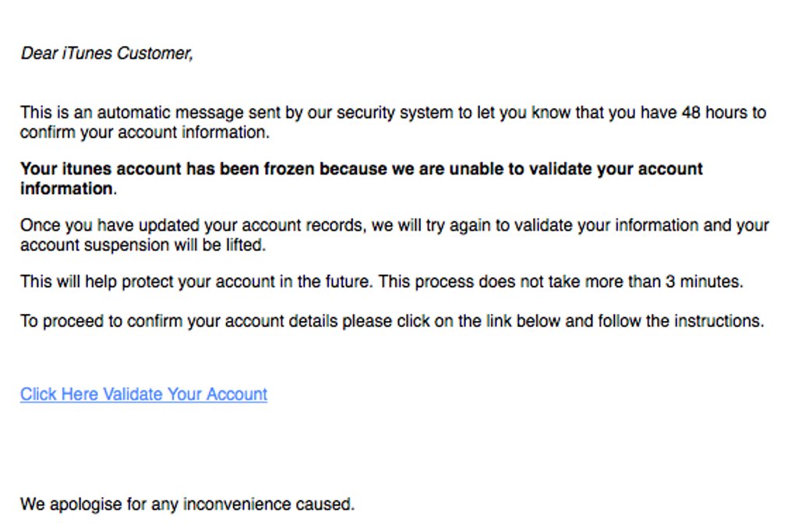The height and width of the screenshot is (532, 798).
Task: Click the 'Click Here Validate Your Account' link
Action: (143, 394)
